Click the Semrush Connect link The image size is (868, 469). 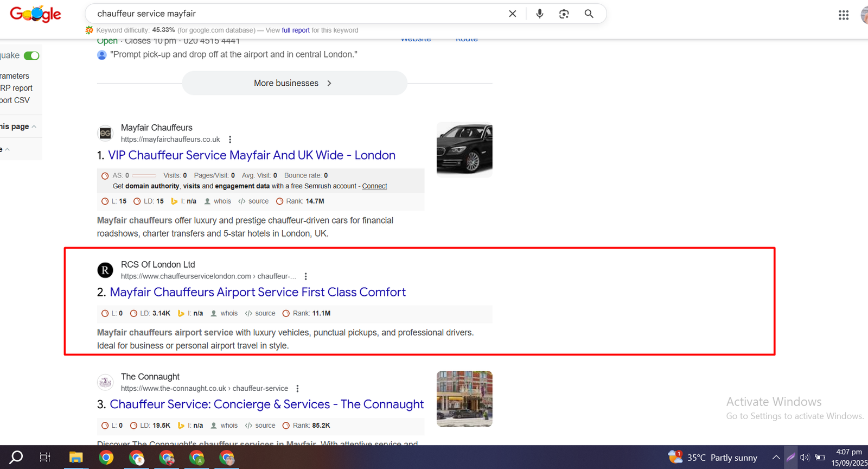point(374,186)
